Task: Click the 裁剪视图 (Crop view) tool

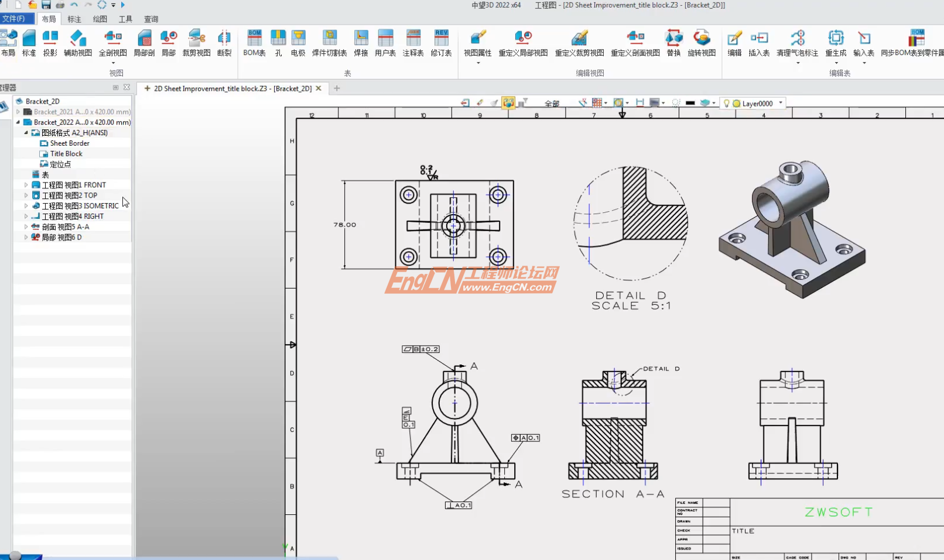Action: point(196,41)
